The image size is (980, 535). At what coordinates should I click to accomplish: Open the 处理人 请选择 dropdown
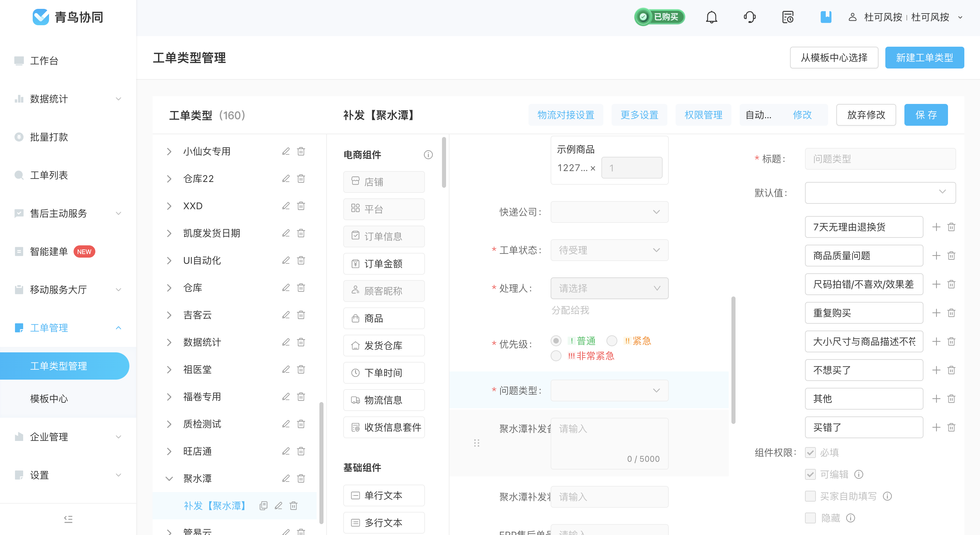(x=610, y=288)
